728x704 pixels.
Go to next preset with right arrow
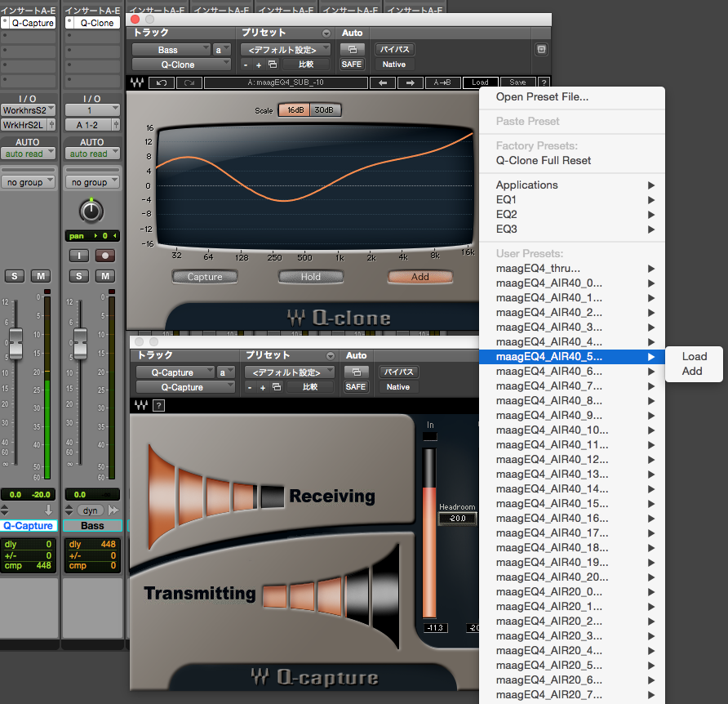tap(411, 82)
